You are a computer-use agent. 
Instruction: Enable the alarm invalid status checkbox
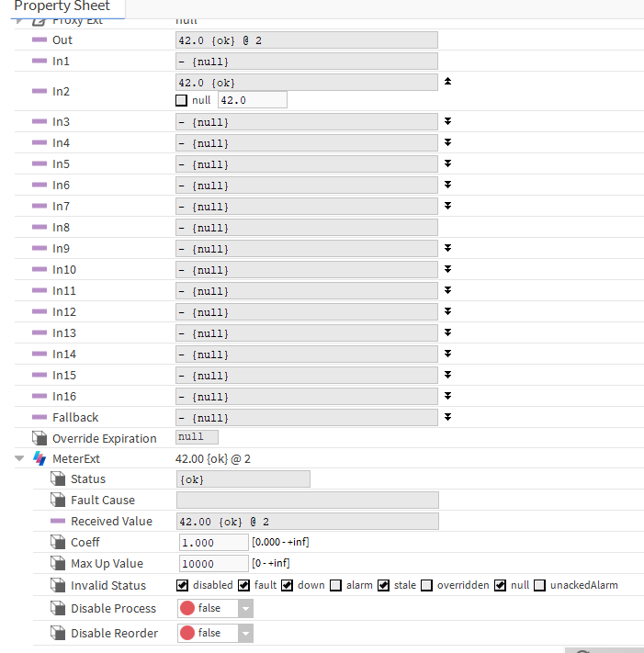(335, 585)
